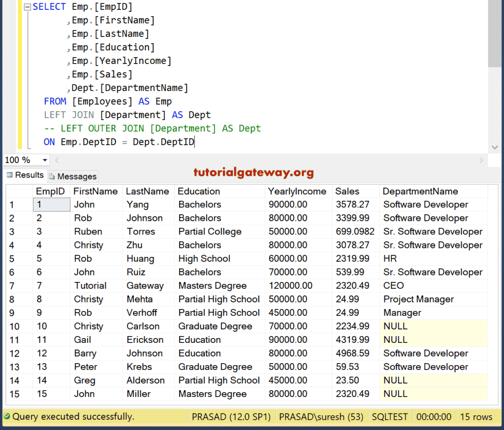Collapse the SELECT statement outline block
This screenshot has height=430, width=504.
click(x=27, y=7)
